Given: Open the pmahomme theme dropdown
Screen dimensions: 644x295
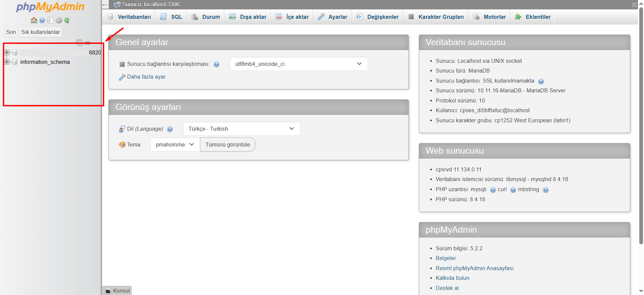Looking at the screenshot, I should [x=175, y=144].
